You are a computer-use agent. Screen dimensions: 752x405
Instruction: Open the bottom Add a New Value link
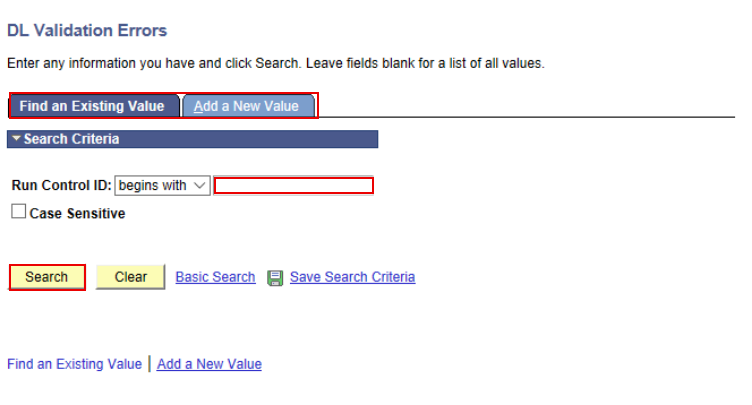click(x=209, y=364)
